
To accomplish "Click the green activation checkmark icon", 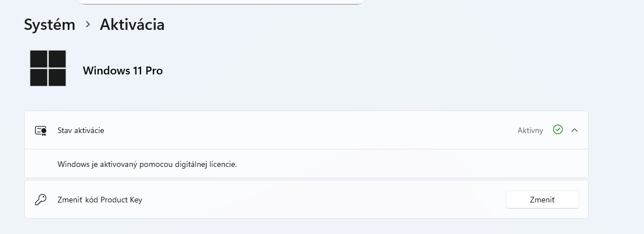I will (558, 130).
